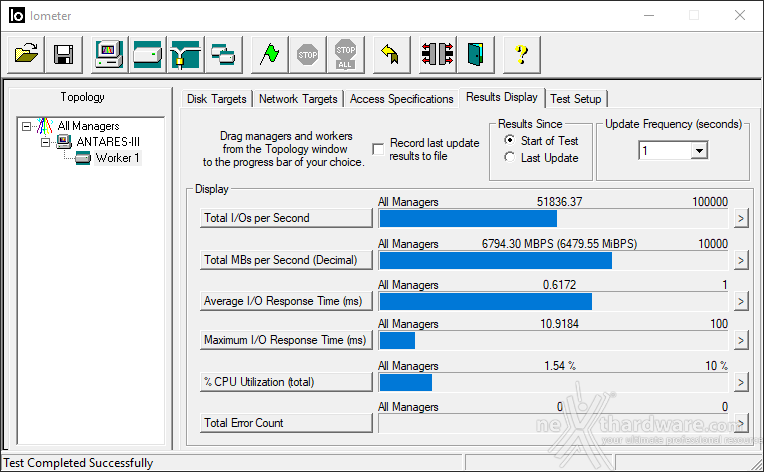Click the 1.54 % CPU value
This screenshot has width=764, height=472.
560,366
